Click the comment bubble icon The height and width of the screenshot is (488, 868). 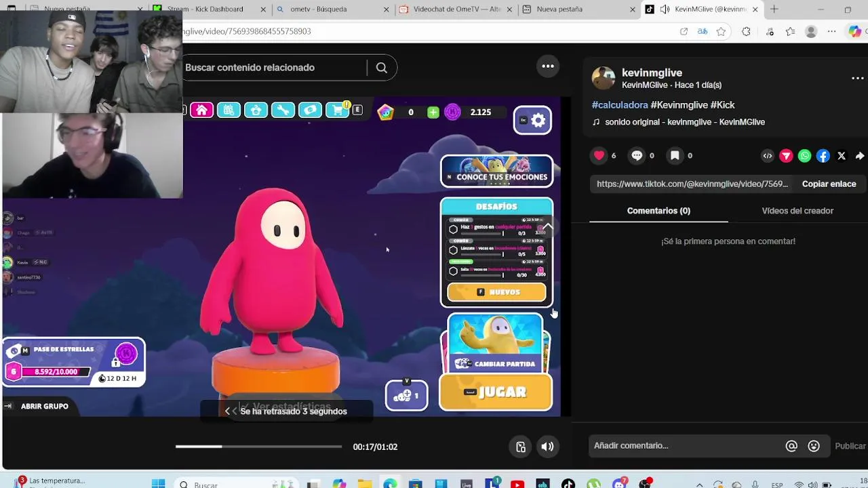(637, 156)
